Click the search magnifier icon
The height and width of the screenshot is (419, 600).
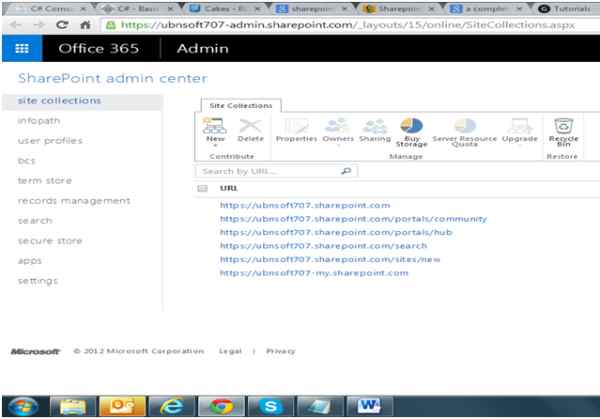(346, 171)
